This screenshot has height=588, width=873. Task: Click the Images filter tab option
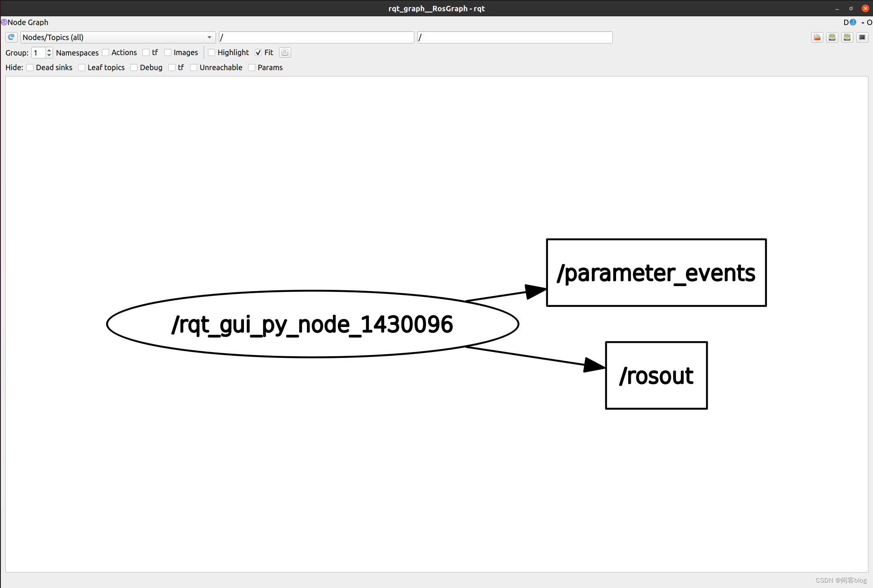(x=168, y=53)
